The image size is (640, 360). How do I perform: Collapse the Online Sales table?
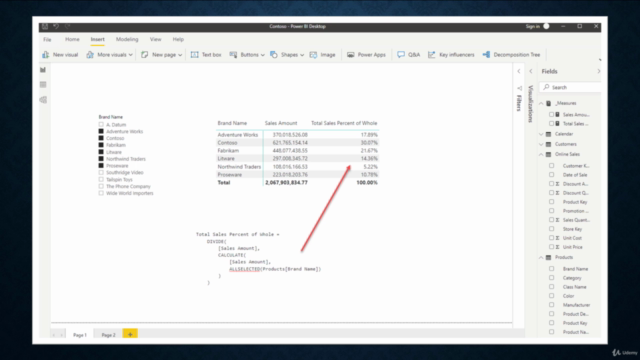(541, 154)
